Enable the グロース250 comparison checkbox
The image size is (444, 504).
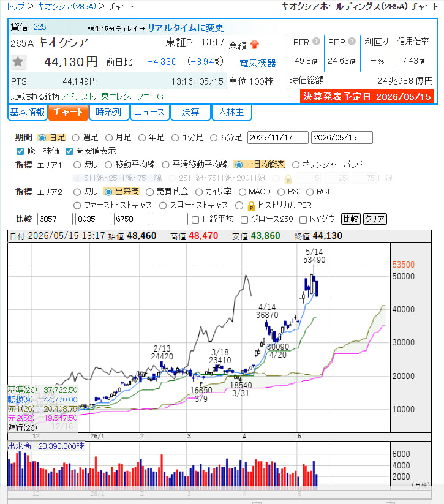point(244,219)
